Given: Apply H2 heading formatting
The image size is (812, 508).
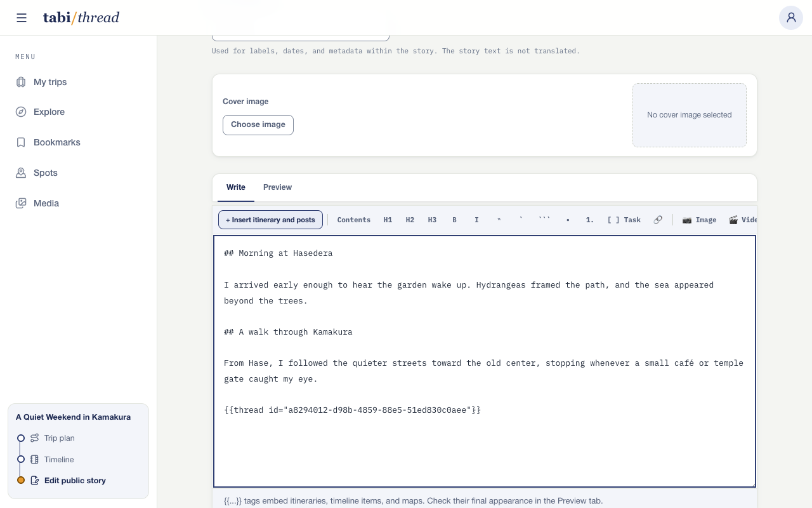Looking at the screenshot, I should click(410, 220).
